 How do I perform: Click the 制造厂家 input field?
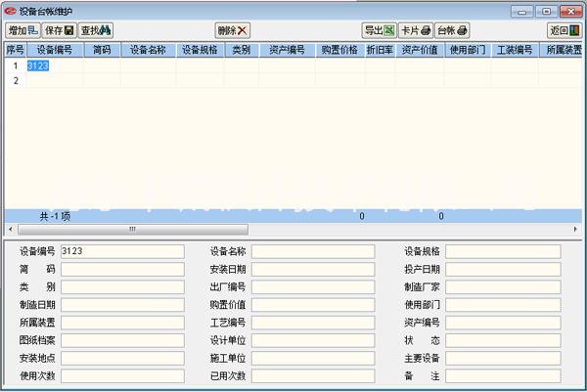point(503,287)
